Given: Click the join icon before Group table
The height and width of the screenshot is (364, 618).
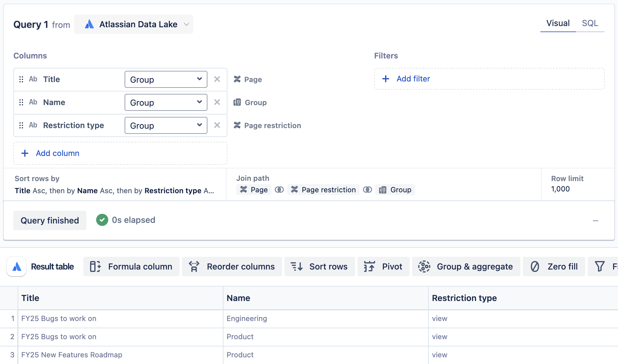Looking at the screenshot, I should pyautogui.click(x=367, y=190).
